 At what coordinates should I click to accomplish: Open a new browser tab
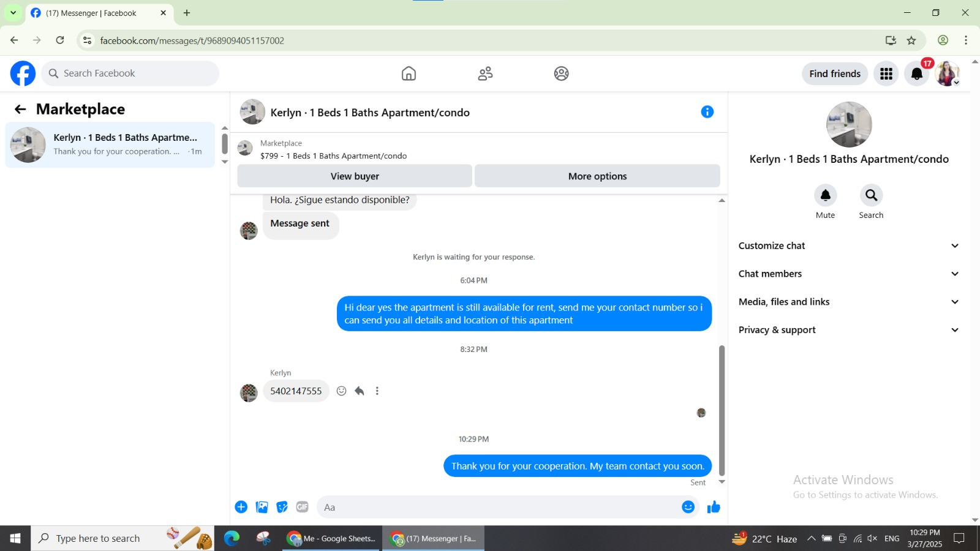click(x=187, y=13)
